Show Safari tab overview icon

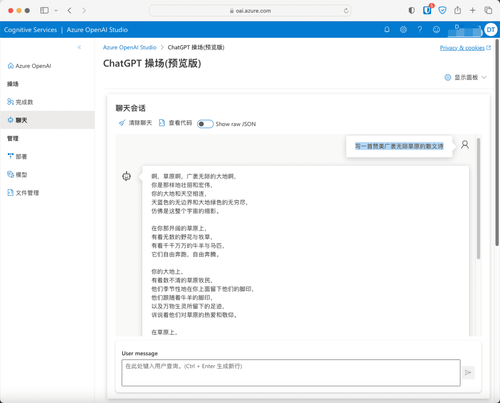[488, 10]
